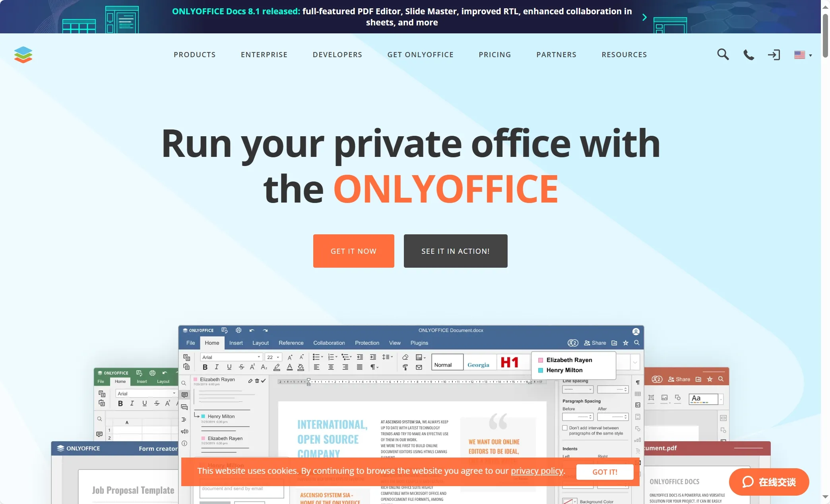Screen dimensions: 830x504
Task: Click the GET IT NOW button
Action: point(353,251)
